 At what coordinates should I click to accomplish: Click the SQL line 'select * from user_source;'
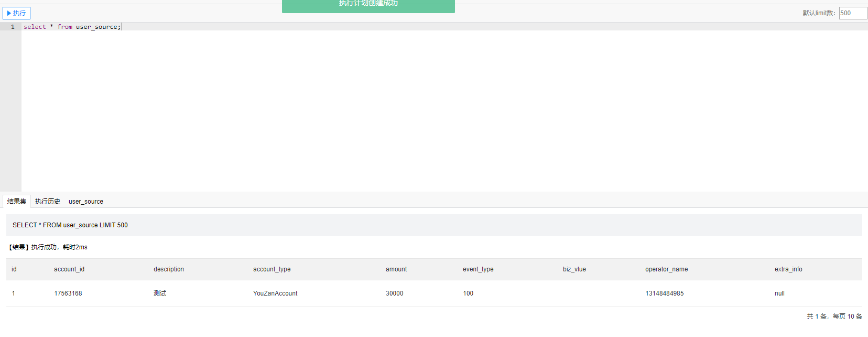coord(72,27)
